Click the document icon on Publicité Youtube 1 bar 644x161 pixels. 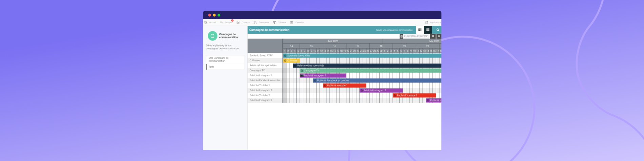point(325,86)
